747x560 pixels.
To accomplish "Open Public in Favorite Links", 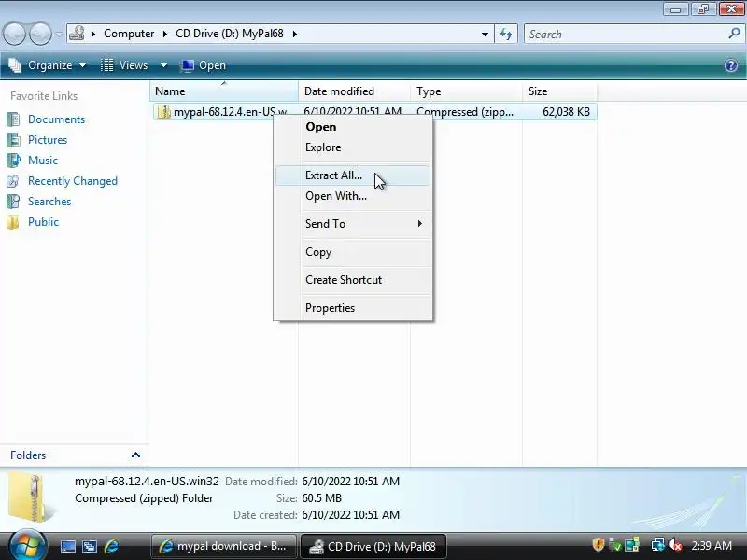I will click(x=43, y=222).
